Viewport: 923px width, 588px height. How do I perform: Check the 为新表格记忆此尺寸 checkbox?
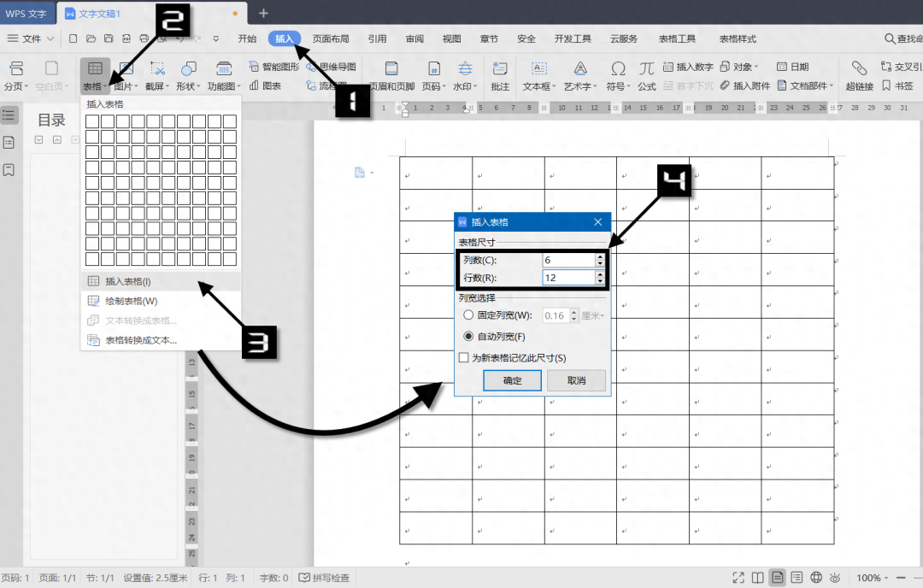pyautogui.click(x=463, y=357)
